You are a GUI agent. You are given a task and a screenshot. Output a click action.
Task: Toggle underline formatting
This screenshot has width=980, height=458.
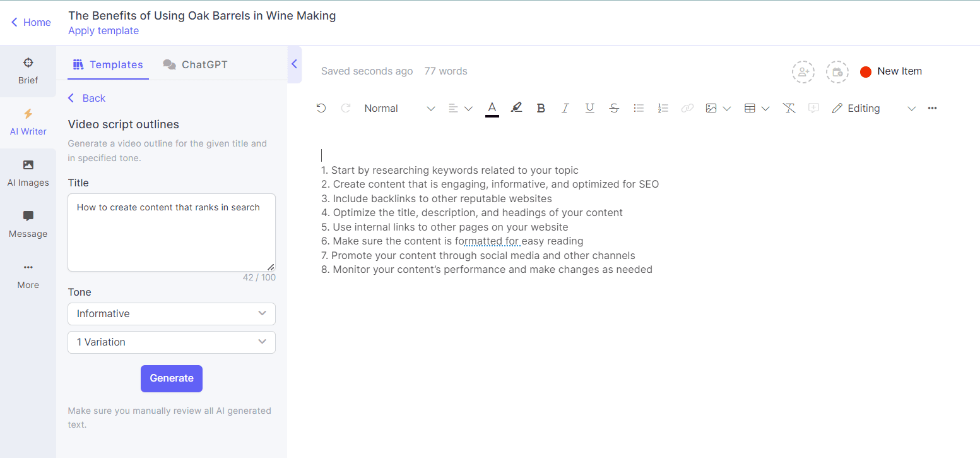coord(589,108)
